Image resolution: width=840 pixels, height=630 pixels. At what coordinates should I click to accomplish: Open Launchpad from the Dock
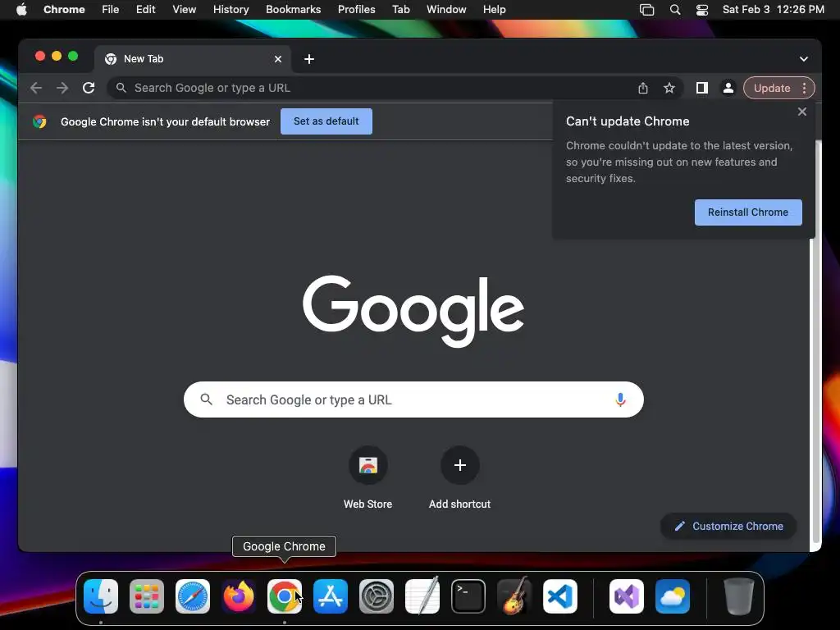coord(147,596)
